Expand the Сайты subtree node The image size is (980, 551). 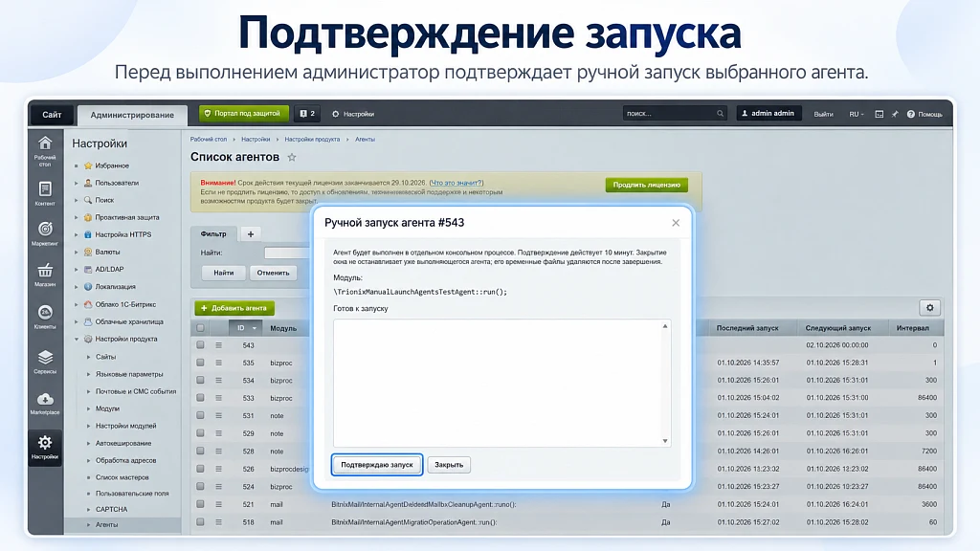point(89,357)
